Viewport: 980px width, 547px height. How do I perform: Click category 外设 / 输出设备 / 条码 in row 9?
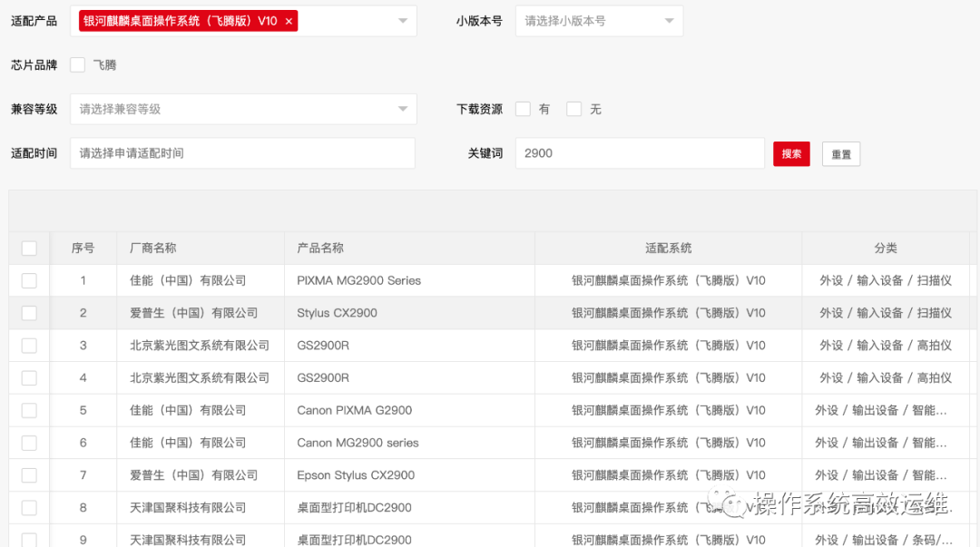click(884, 540)
